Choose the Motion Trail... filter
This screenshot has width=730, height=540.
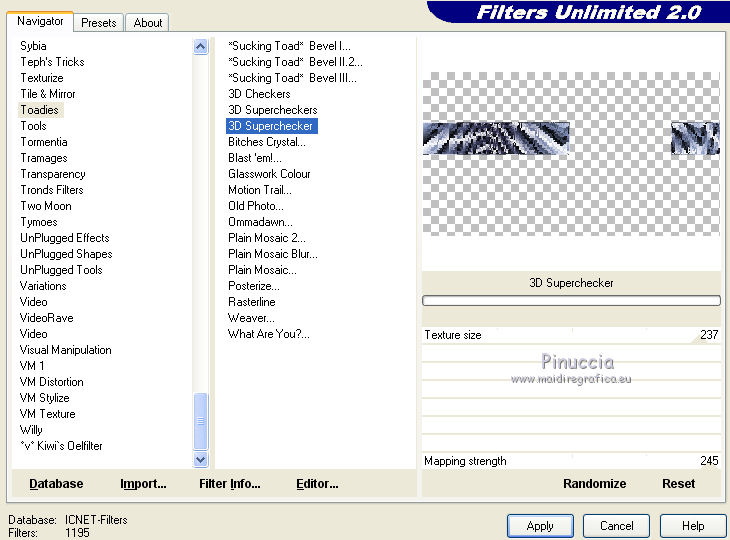(x=260, y=190)
